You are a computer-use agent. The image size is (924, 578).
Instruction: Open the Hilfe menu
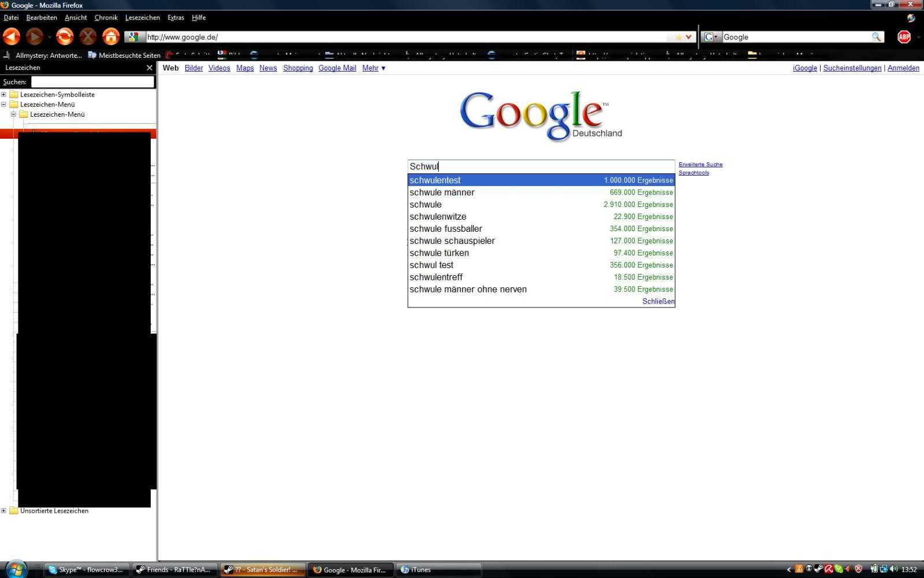pyautogui.click(x=199, y=17)
